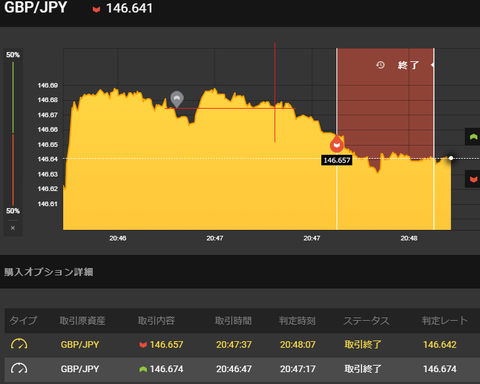Close the sentiment bar with X icon
480x384 pixels.
click(x=13, y=228)
